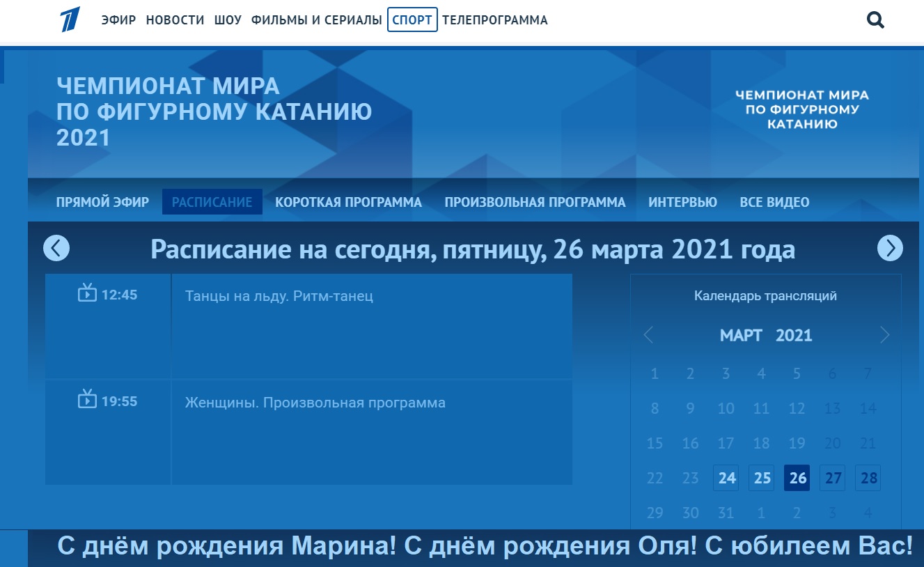Screen dimensions: 924x567
Task: Click the championship logo on the banner
Action: point(802,109)
